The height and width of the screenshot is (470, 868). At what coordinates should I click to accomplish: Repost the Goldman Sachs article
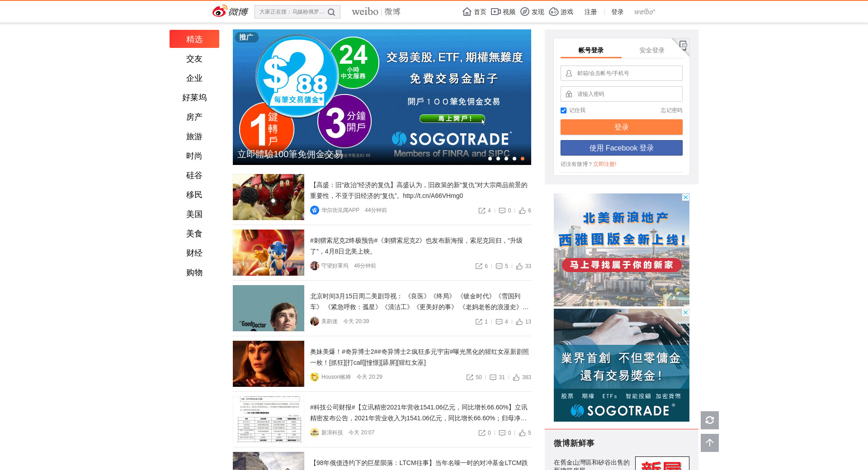coord(482,211)
